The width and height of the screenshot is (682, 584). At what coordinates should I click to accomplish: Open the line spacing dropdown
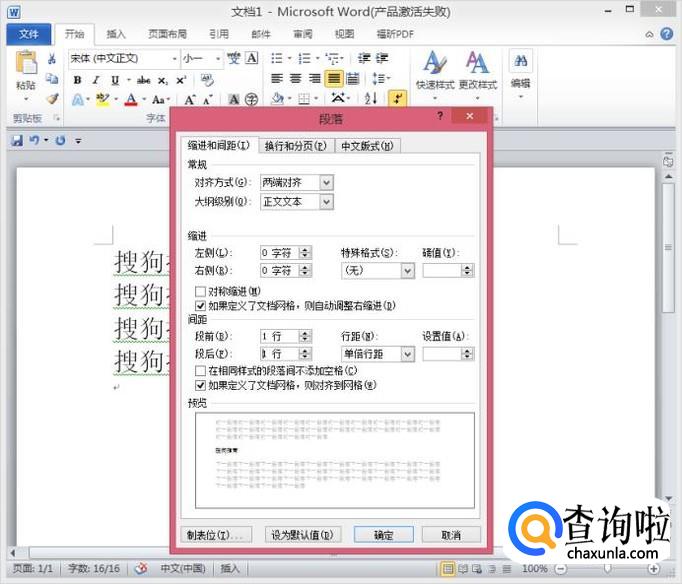click(x=407, y=354)
